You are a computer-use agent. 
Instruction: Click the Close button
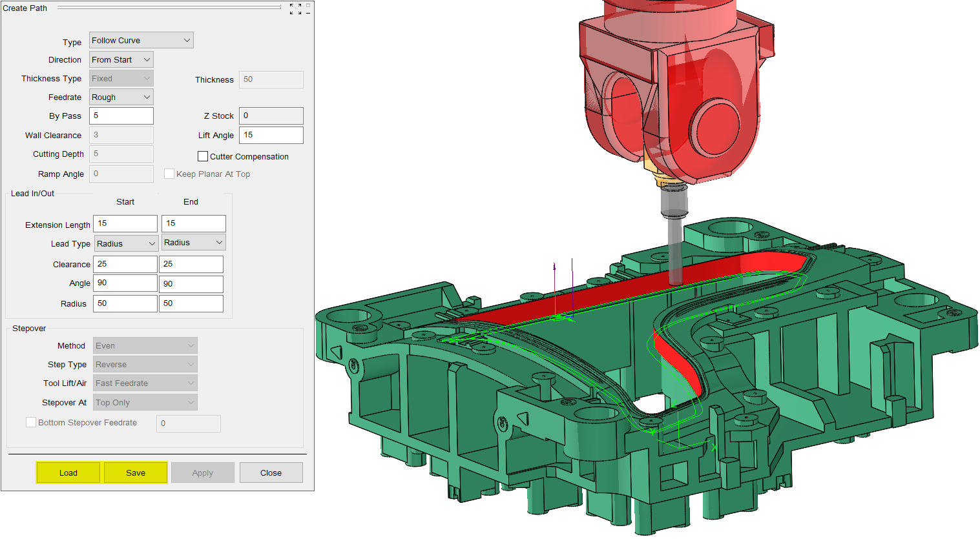pyautogui.click(x=271, y=473)
